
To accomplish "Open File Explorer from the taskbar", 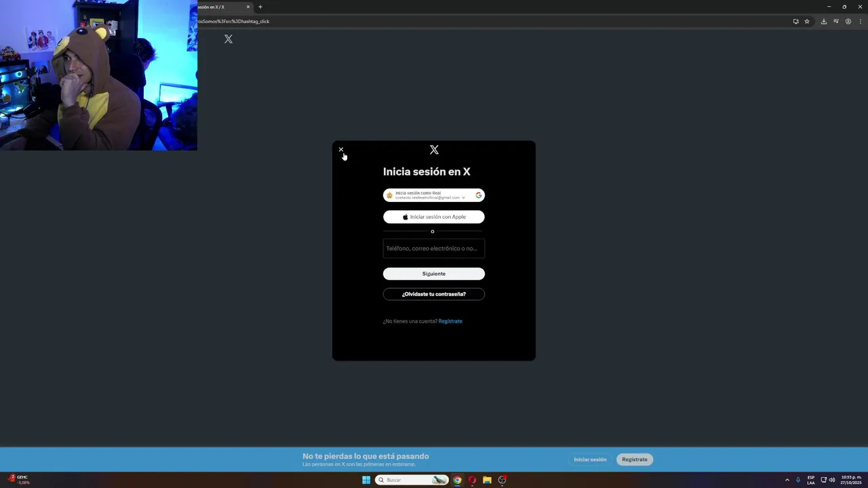I will (487, 480).
